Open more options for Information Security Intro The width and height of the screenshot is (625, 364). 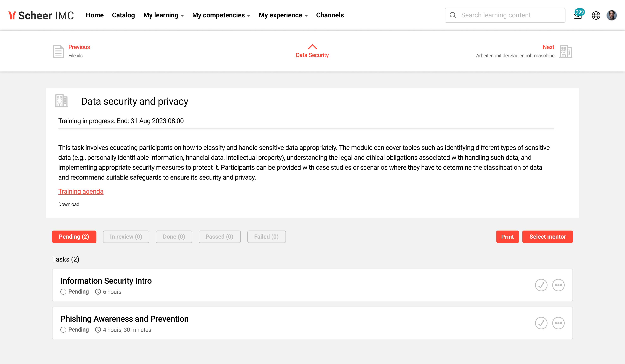click(x=558, y=285)
